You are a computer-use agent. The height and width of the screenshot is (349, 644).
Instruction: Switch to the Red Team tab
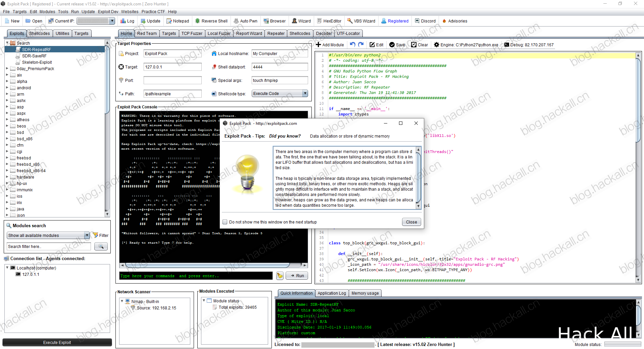tap(147, 33)
